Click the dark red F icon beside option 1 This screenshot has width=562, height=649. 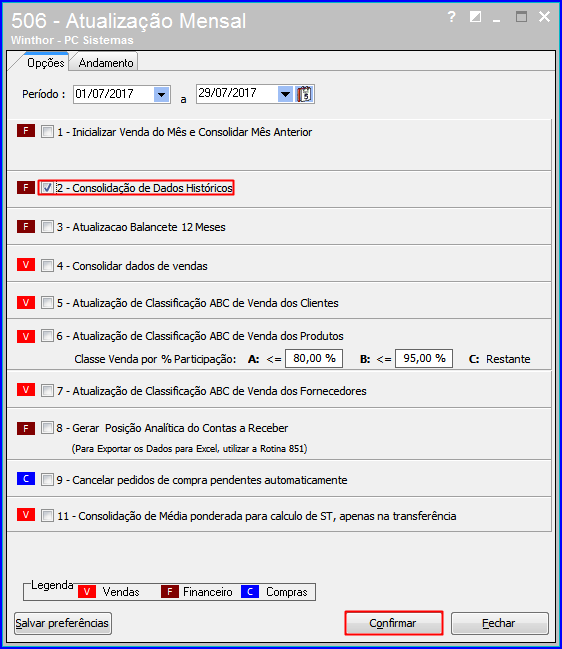point(26,131)
